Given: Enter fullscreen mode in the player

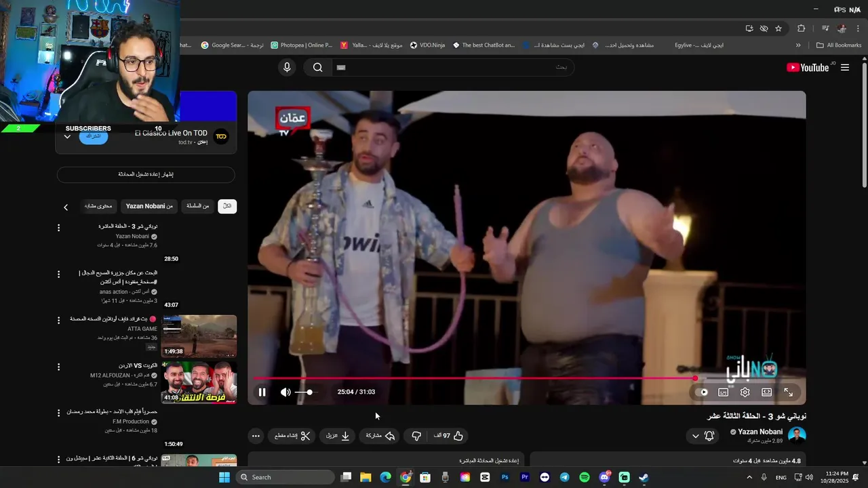Looking at the screenshot, I should [x=788, y=392].
